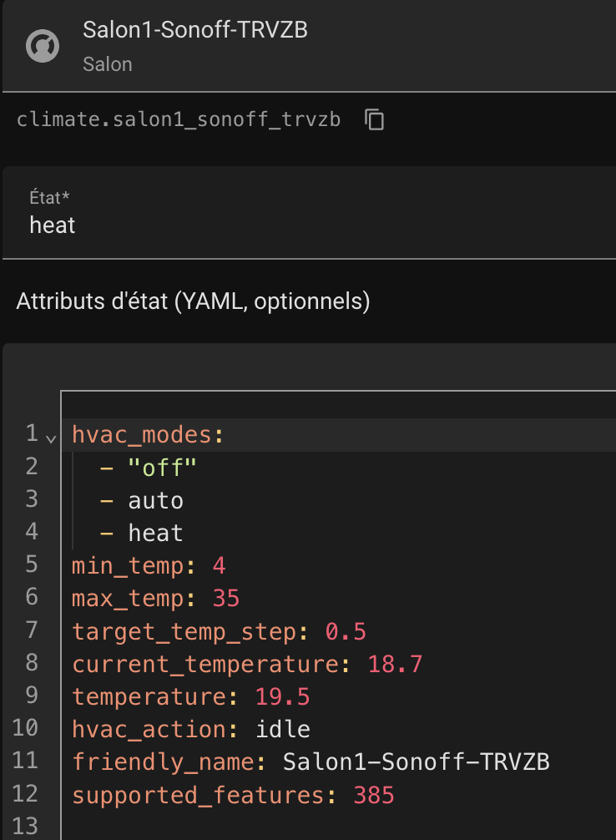The width and height of the screenshot is (616, 840).
Task: Click friendly_name value in YAML editor
Action: tap(416, 762)
